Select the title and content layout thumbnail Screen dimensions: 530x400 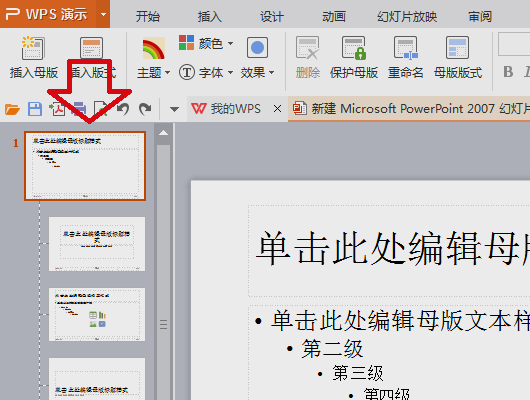(x=97, y=314)
